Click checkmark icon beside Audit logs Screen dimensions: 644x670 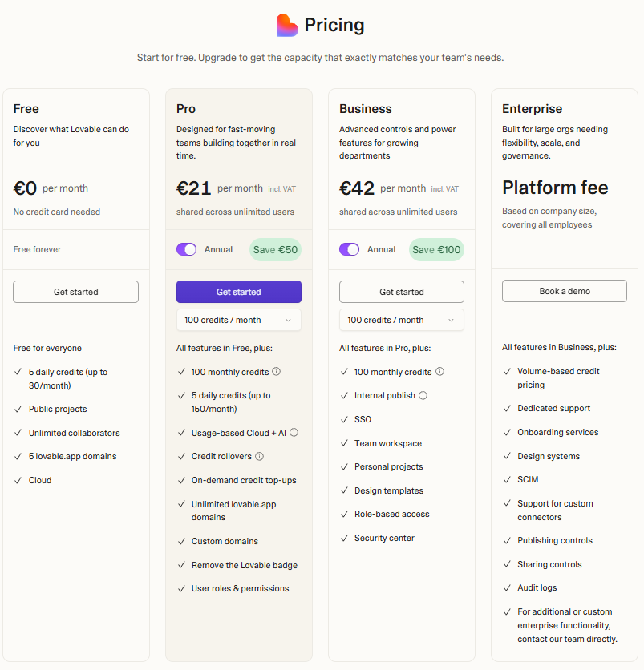coord(507,587)
